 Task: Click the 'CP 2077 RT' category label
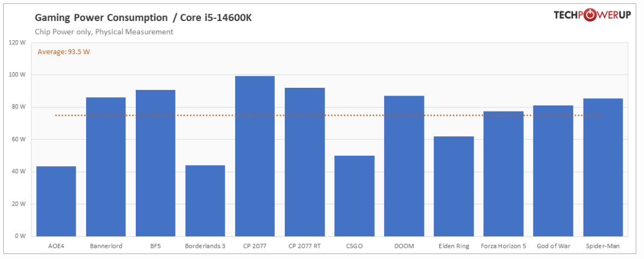(305, 246)
